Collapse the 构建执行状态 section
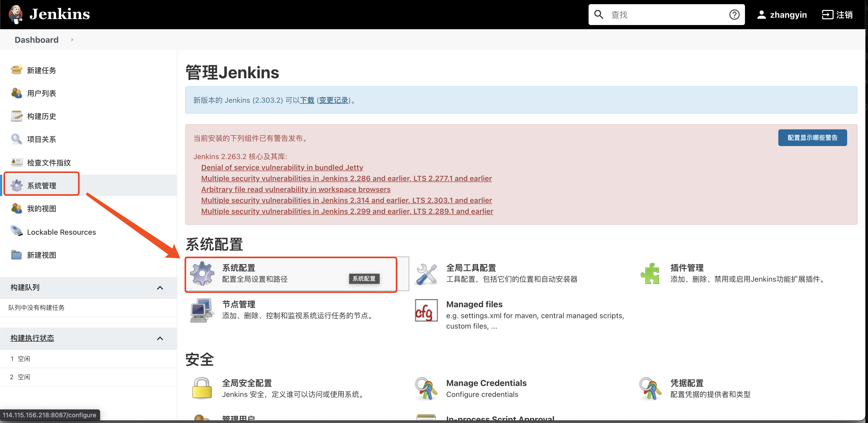The width and height of the screenshot is (868, 423). 160,339
